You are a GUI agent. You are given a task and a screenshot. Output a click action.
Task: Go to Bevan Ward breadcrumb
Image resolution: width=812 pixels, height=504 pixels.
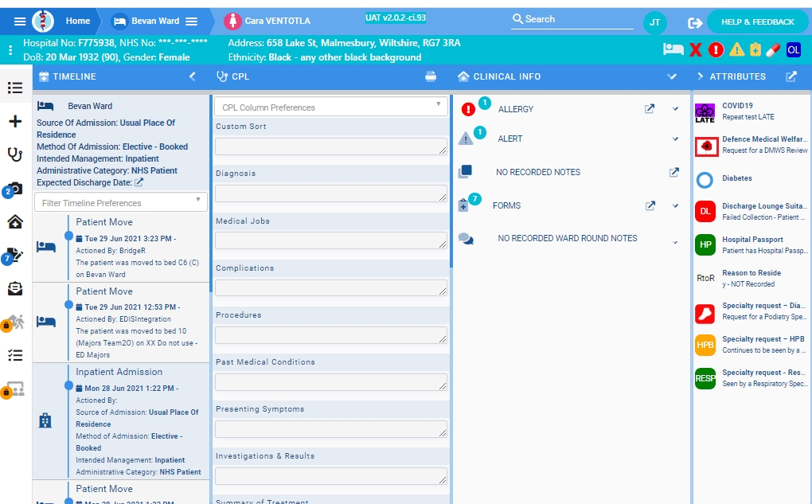coord(155,21)
